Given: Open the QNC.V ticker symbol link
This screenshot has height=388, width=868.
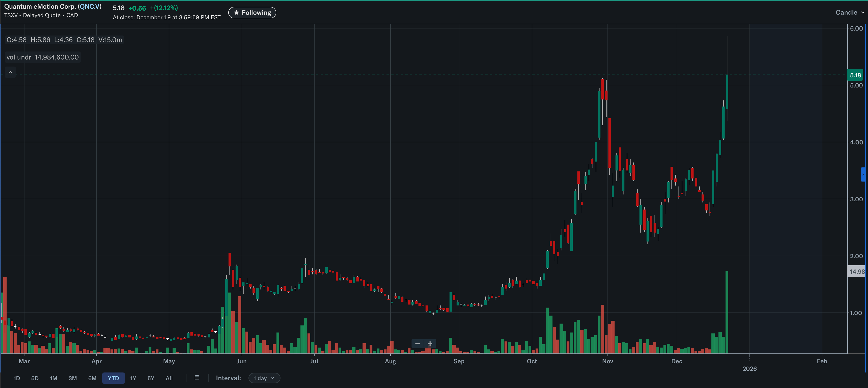Looking at the screenshot, I should (x=89, y=6).
